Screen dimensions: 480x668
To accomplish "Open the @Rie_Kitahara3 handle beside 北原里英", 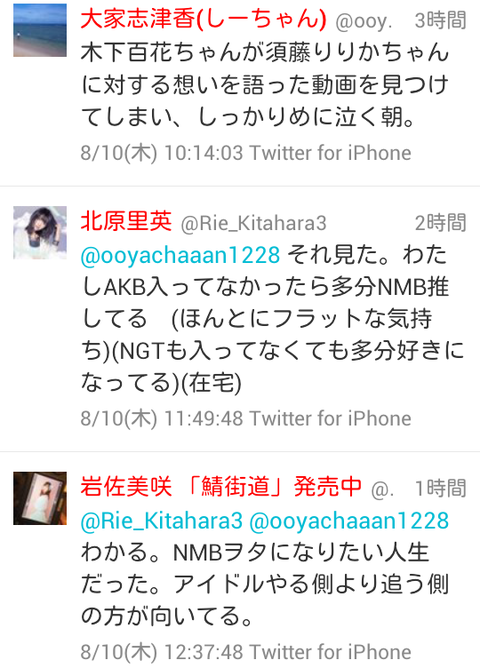I will pyautogui.click(x=254, y=223).
